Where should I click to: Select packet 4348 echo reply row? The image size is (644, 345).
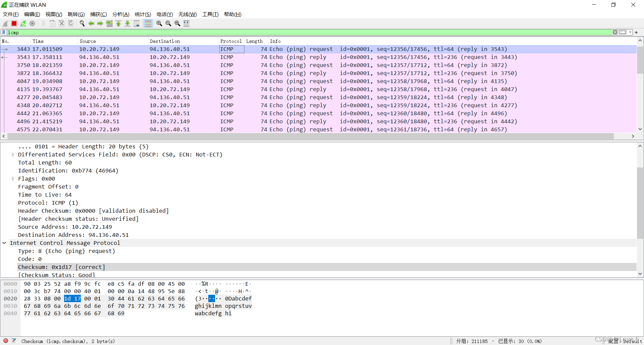pos(319,106)
